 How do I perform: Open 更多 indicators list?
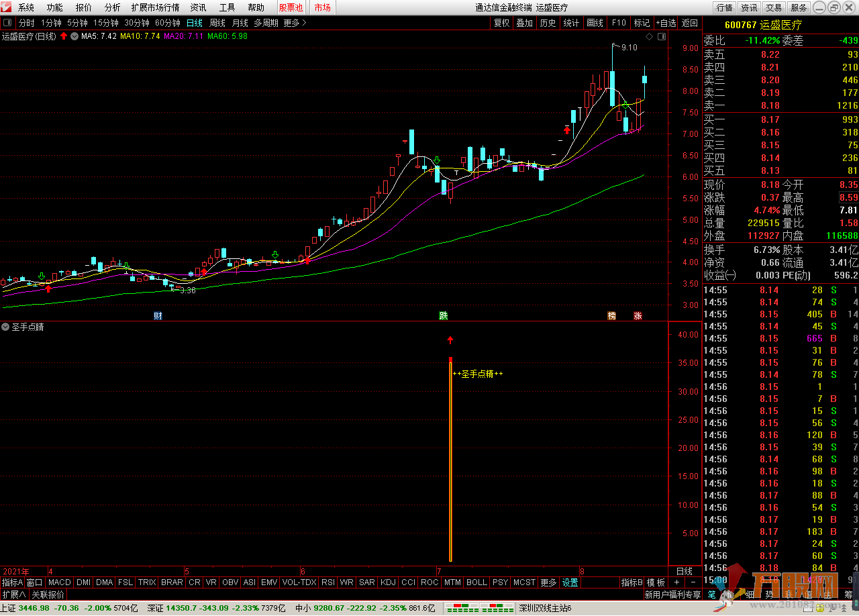point(549,582)
